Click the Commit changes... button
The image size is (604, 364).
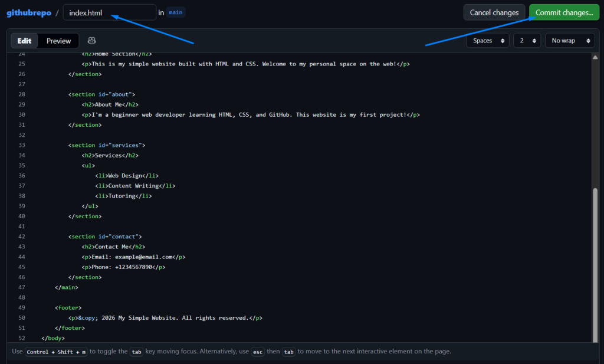tap(564, 12)
